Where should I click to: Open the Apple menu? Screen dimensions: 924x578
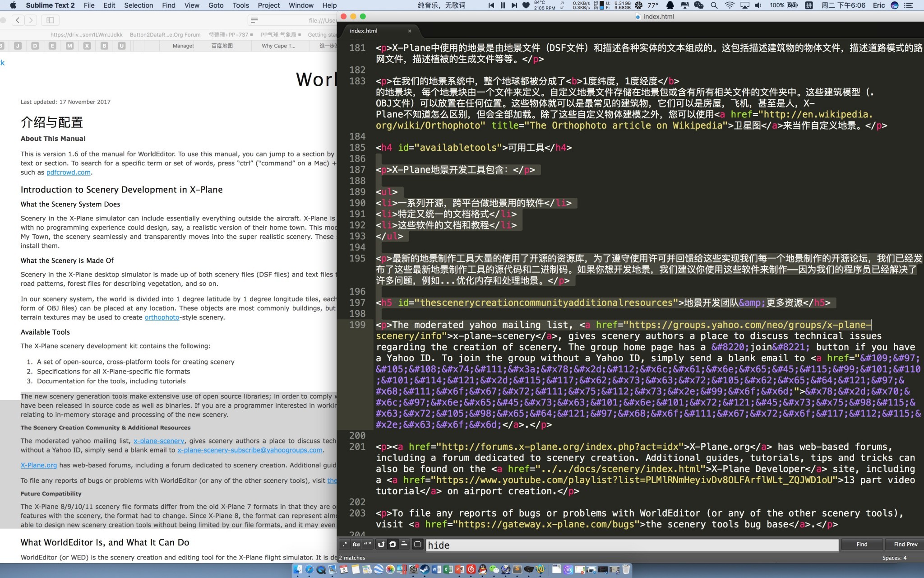pyautogui.click(x=13, y=5)
